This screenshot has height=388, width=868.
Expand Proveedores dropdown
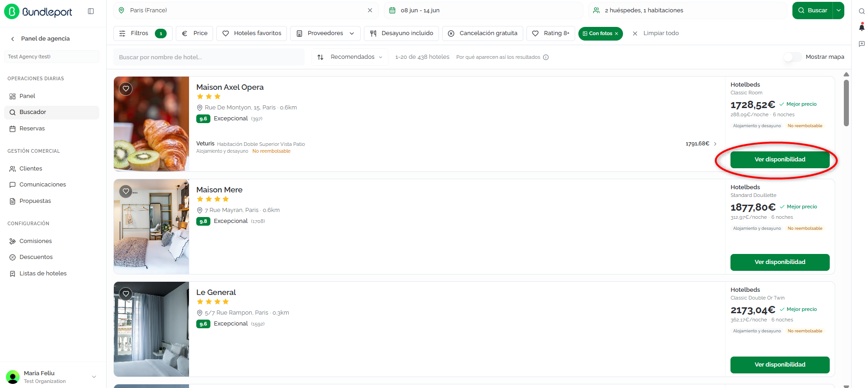pos(325,33)
